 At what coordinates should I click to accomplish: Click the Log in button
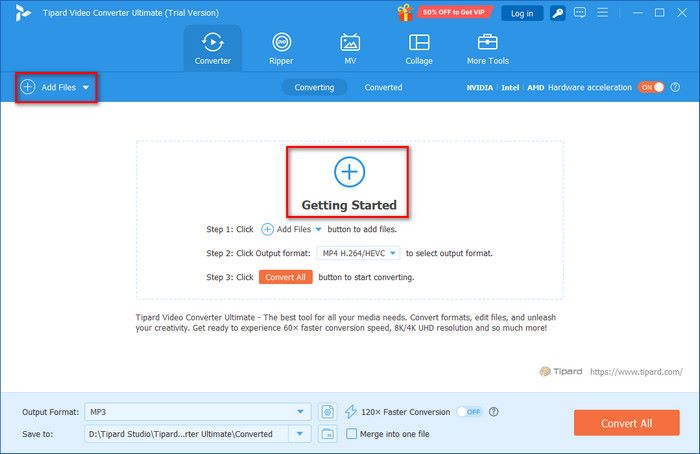[x=522, y=13]
